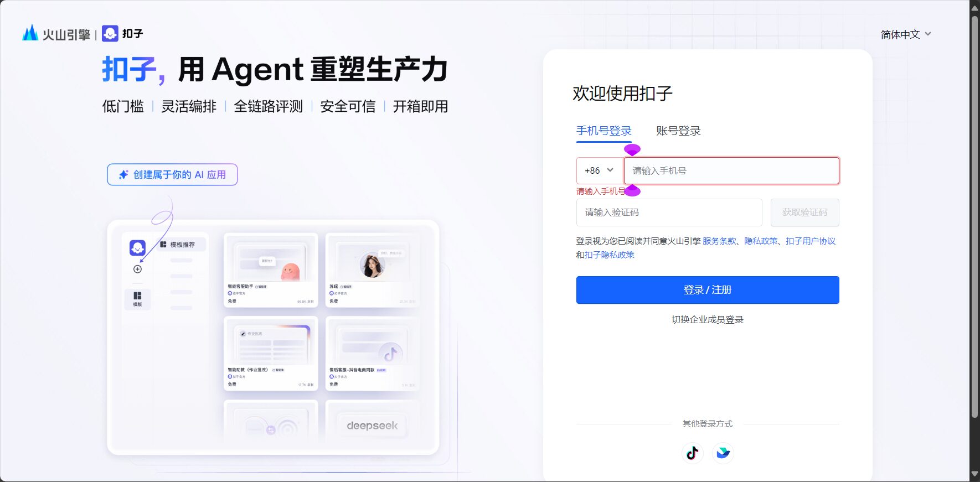This screenshot has width=980, height=482.
Task: Sign in with the Douyin icon
Action: 692,453
